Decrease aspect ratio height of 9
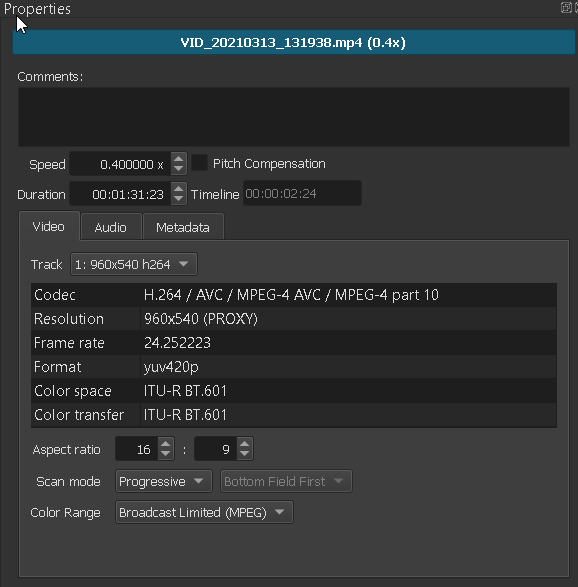The image size is (578, 587). (x=245, y=454)
